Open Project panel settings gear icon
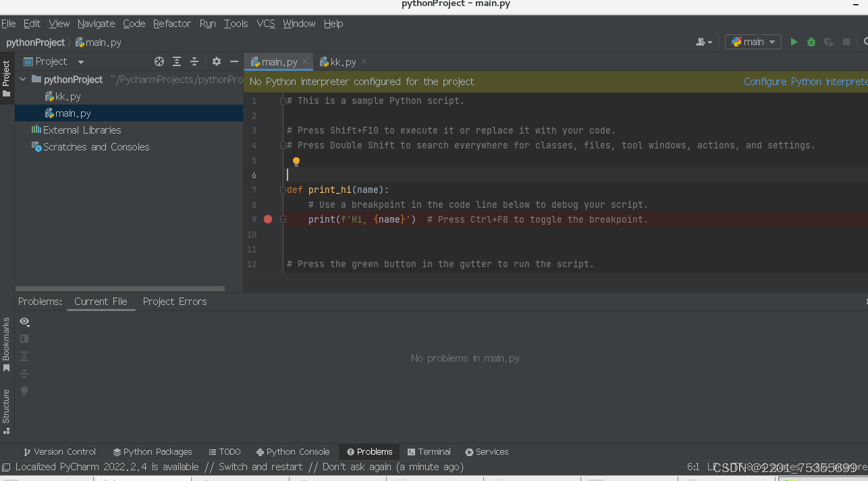Screen dimensions: 868x481 coord(215,61)
